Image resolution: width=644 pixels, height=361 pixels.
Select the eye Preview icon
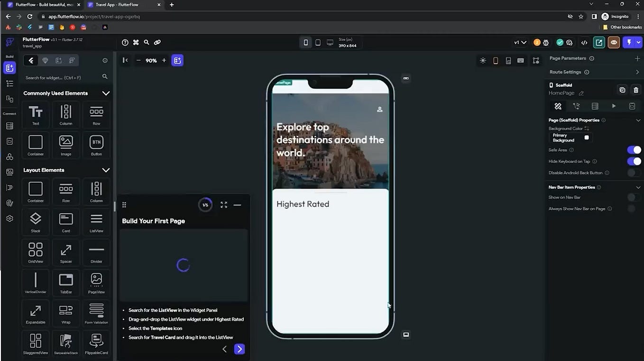614,42
